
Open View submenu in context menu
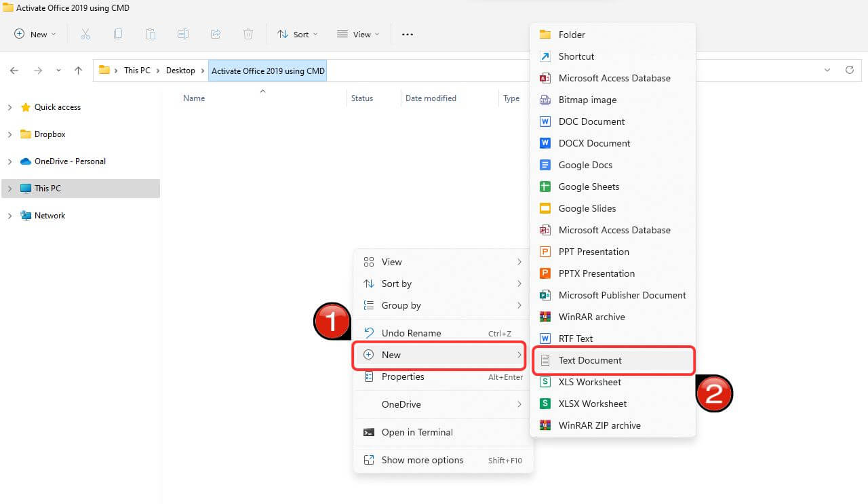pyautogui.click(x=443, y=262)
